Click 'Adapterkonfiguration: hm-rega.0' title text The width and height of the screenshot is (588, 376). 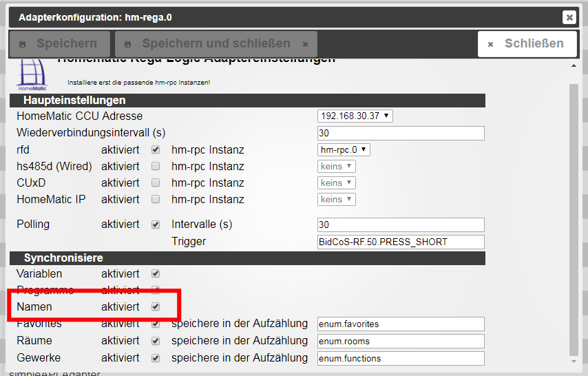[x=95, y=18]
